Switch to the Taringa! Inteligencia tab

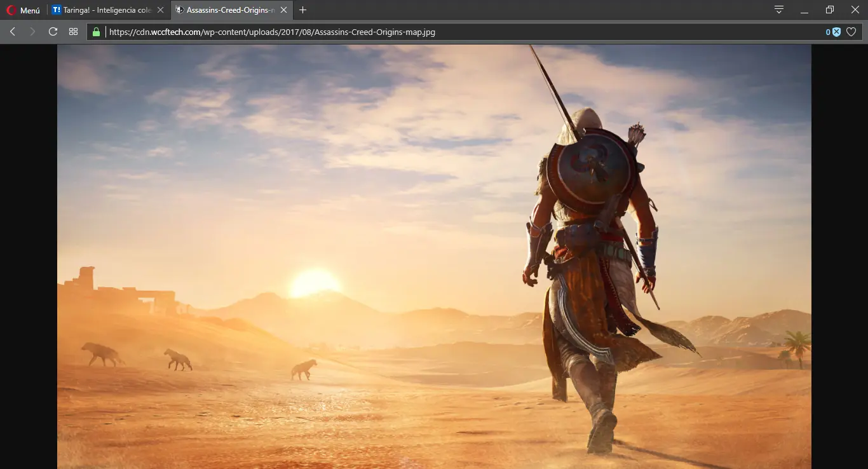(106, 10)
